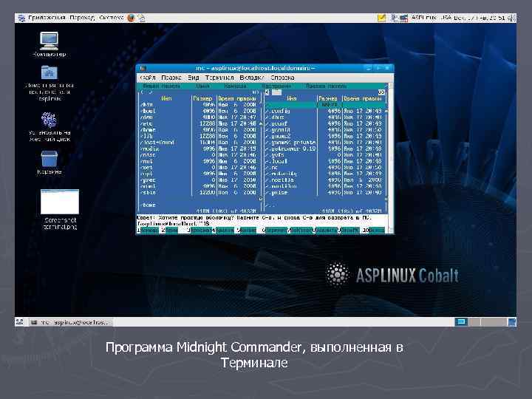This screenshot has width=532, height=399.
Task: Click F10 Выход in function key bar
Action: pyautogui.click(x=374, y=231)
